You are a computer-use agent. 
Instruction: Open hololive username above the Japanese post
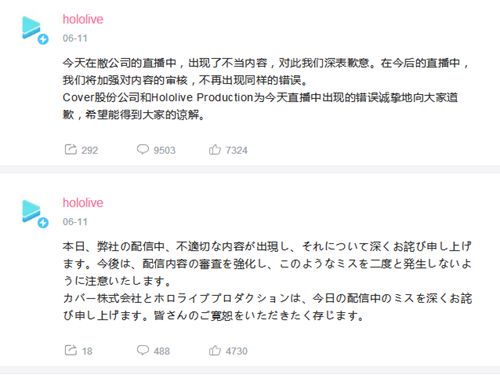point(83,203)
